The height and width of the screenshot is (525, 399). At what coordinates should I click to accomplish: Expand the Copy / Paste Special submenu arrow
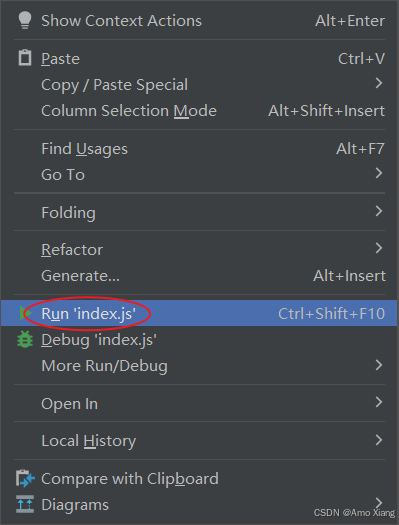379,83
